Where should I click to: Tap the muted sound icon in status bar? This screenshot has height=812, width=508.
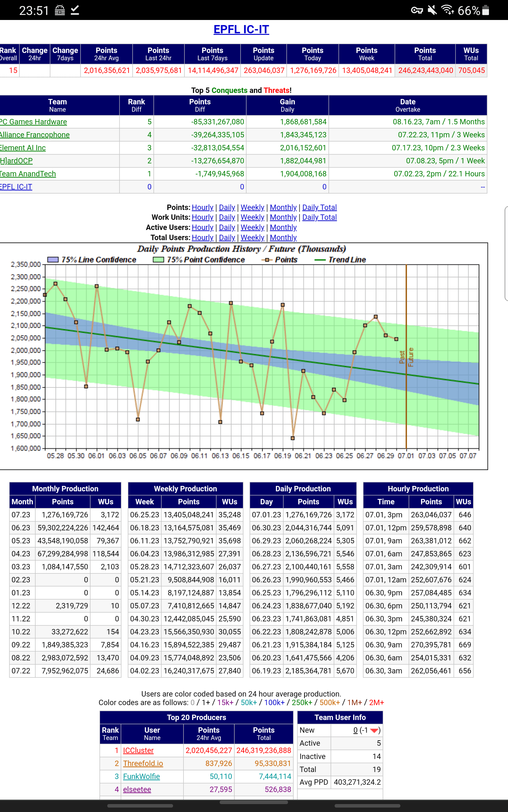point(432,10)
